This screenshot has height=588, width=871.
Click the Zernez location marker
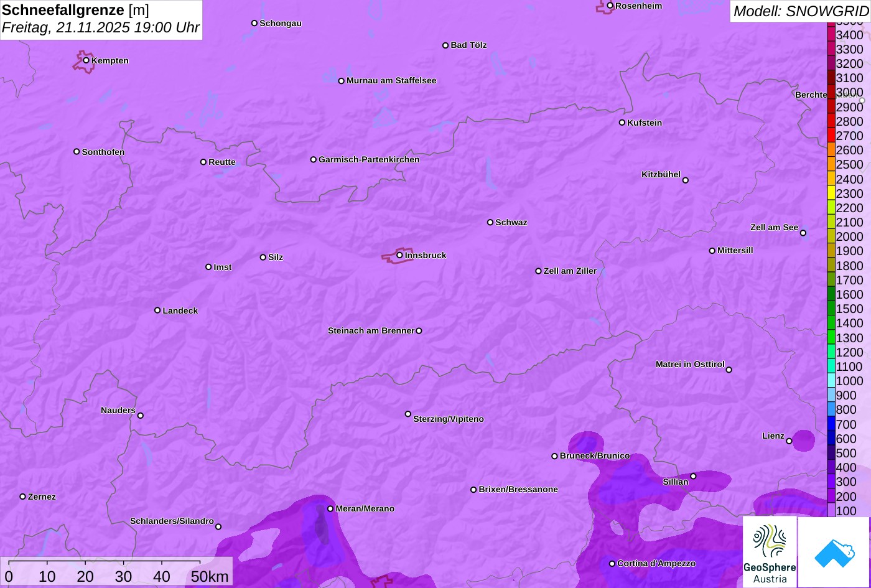[23, 497]
